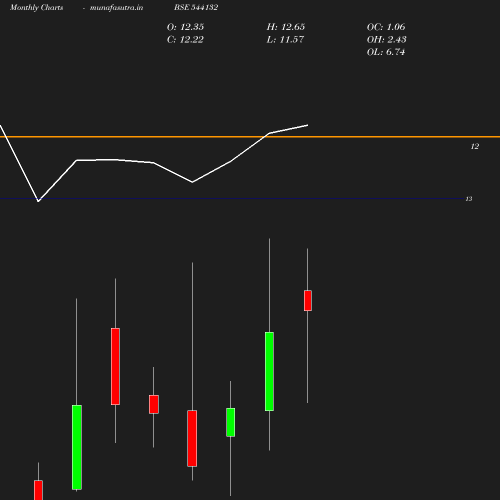Click the tall red candle body, third from left
Screen dimensions: 500x500
tap(115, 366)
